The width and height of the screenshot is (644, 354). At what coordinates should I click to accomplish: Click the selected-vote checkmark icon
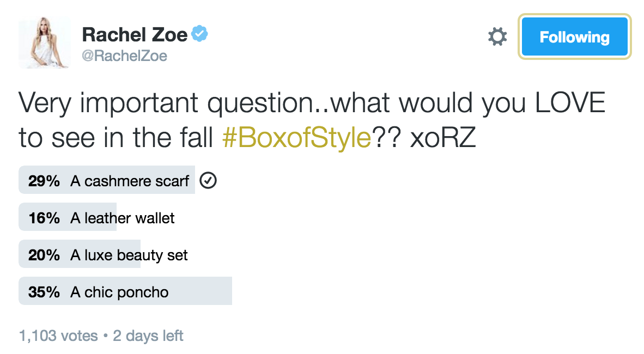click(208, 181)
